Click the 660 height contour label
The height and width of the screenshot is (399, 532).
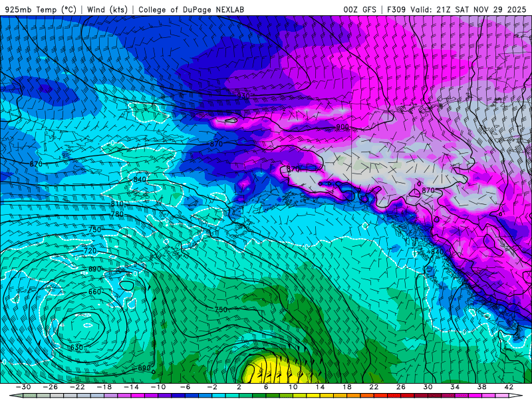tap(94, 292)
